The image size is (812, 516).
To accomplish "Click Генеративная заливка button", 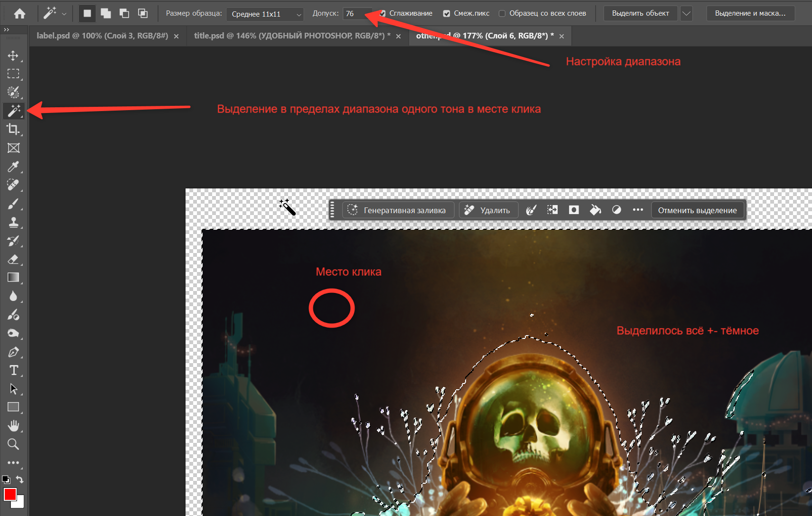I will tap(398, 210).
